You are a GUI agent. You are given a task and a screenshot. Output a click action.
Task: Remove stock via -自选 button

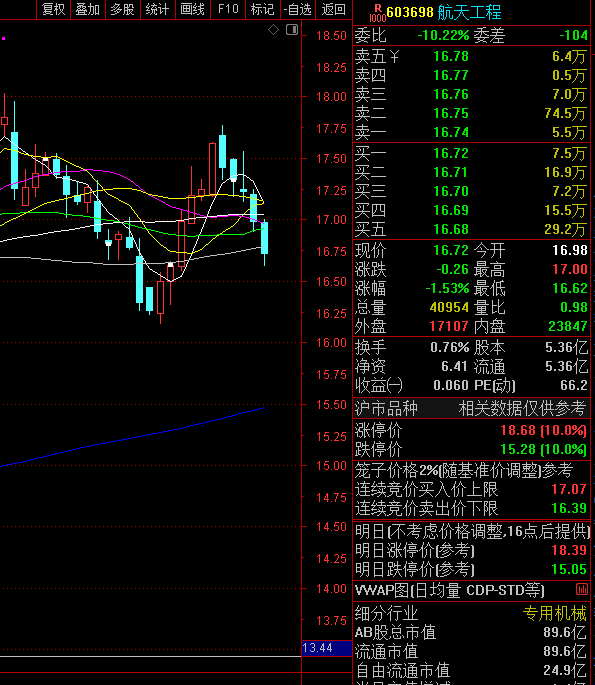[298, 9]
